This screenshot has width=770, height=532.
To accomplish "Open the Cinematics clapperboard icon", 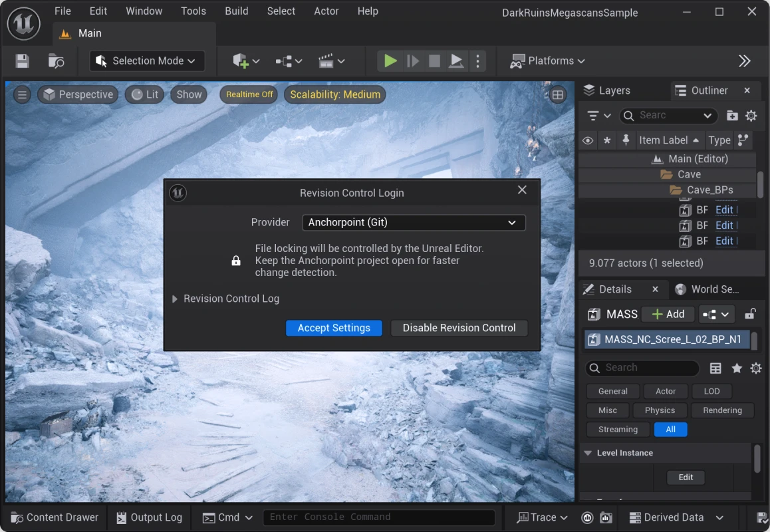I will point(327,61).
